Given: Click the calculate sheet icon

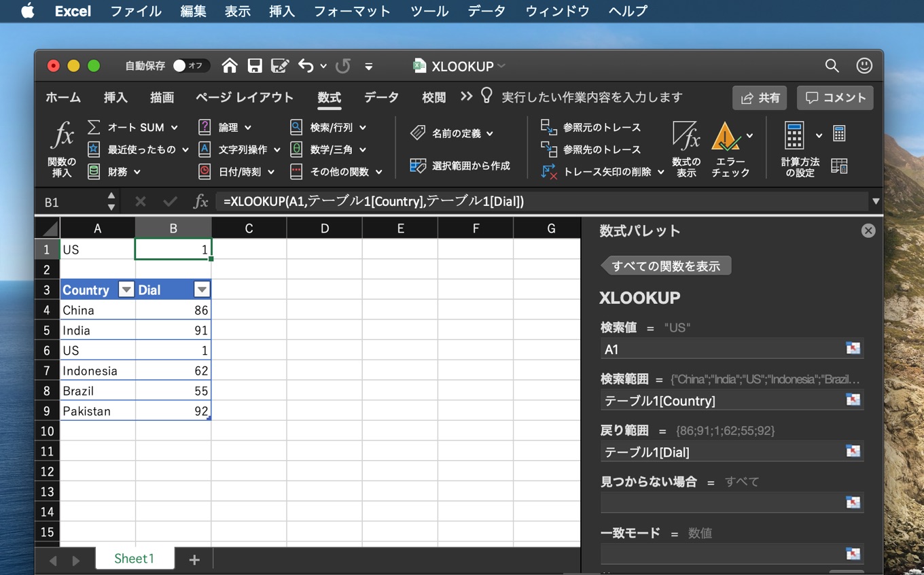Looking at the screenshot, I should click(x=840, y=166).
